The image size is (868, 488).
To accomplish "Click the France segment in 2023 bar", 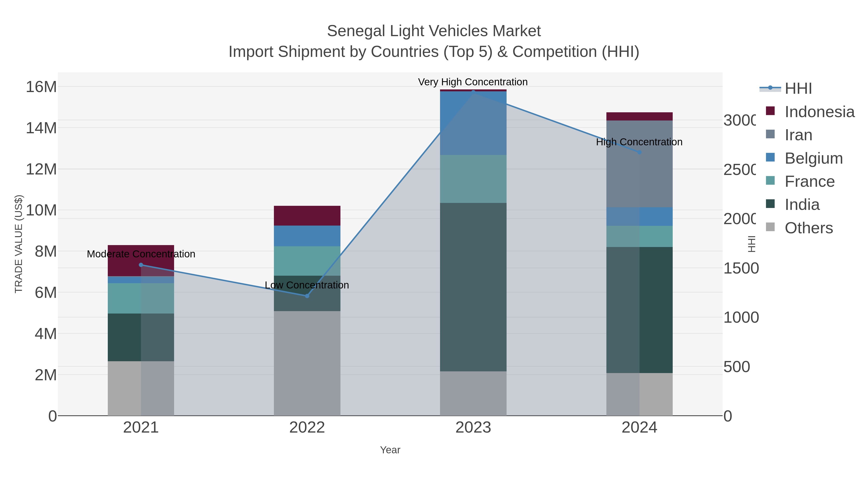I will (473, 179).
